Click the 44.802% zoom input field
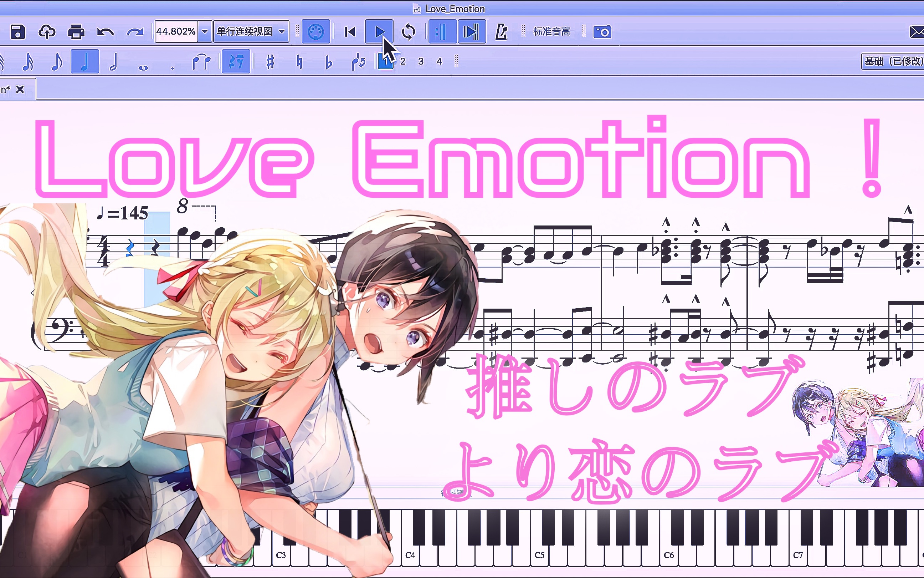The height and width of the screenshot is (578, 924). [x=176, y=31]
